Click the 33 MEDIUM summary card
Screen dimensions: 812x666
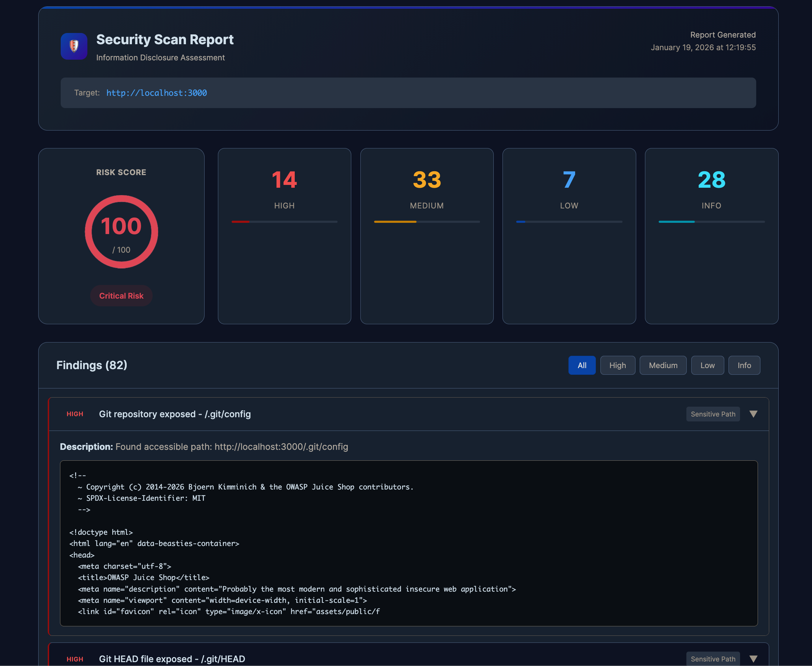[x=426, y=236]
